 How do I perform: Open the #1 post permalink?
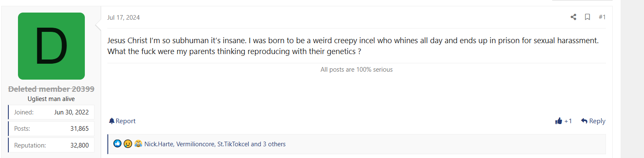[x=602, y=17]
